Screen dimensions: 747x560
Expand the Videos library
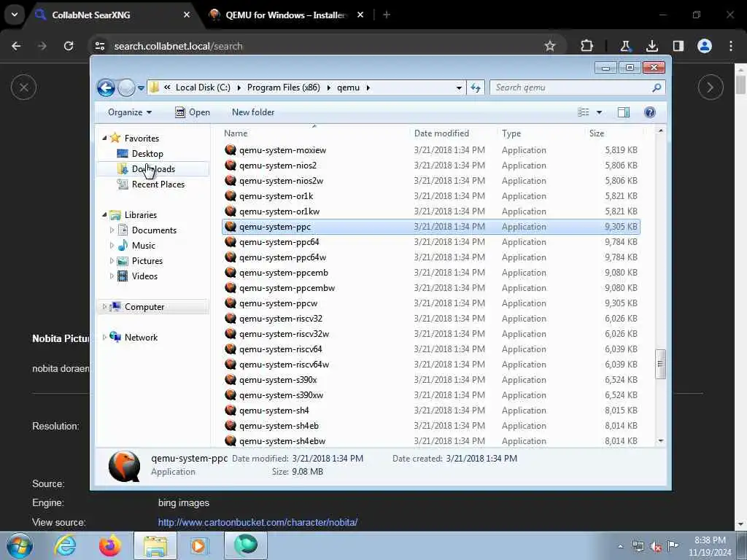pos(112,276)
